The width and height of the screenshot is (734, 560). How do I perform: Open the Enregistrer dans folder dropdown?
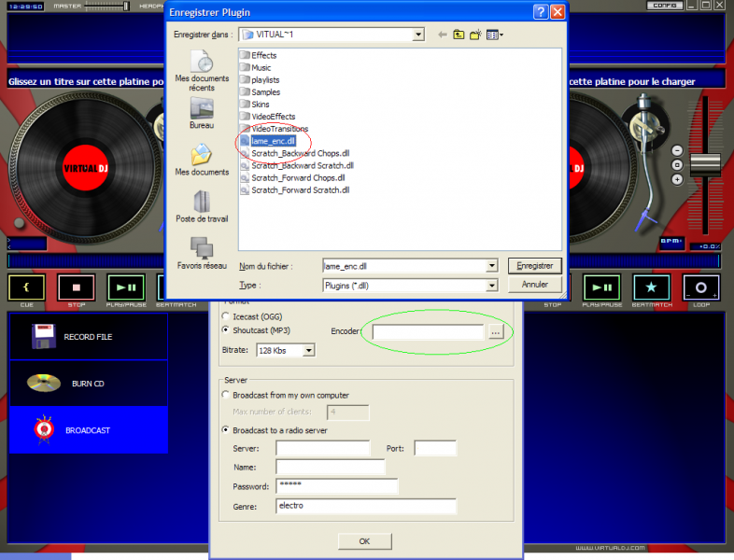coord(418,35)
